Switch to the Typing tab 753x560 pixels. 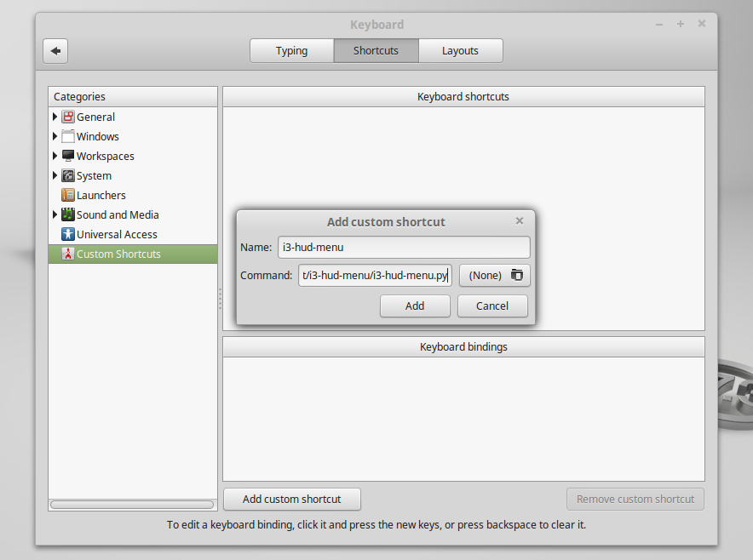[x=291, y=50]
